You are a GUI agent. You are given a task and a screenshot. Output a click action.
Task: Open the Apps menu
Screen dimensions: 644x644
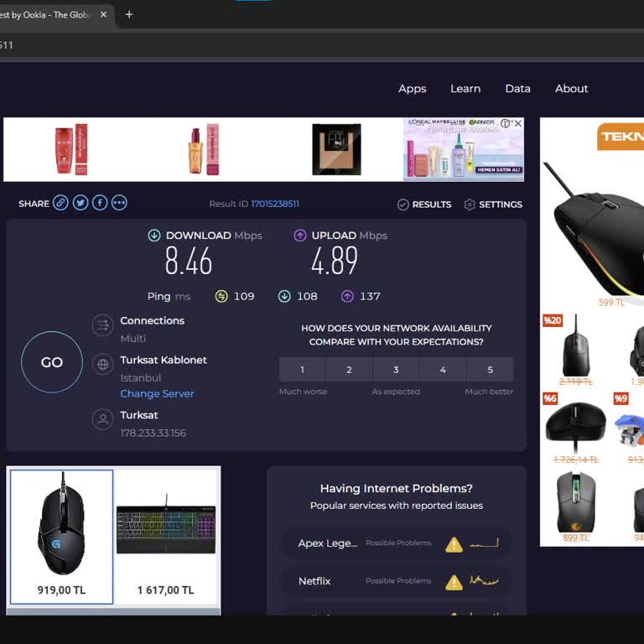pyautogui.click(x=412, y=89)
